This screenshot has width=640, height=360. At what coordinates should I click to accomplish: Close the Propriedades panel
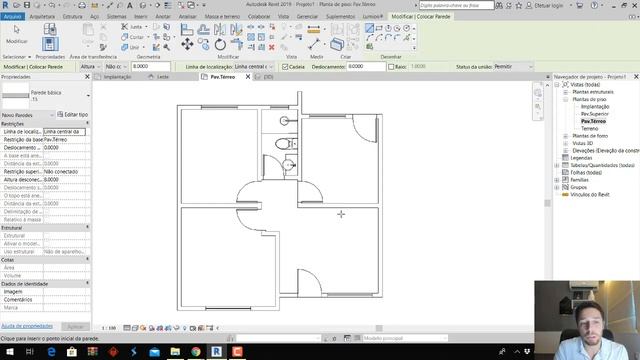pos(87,77)
